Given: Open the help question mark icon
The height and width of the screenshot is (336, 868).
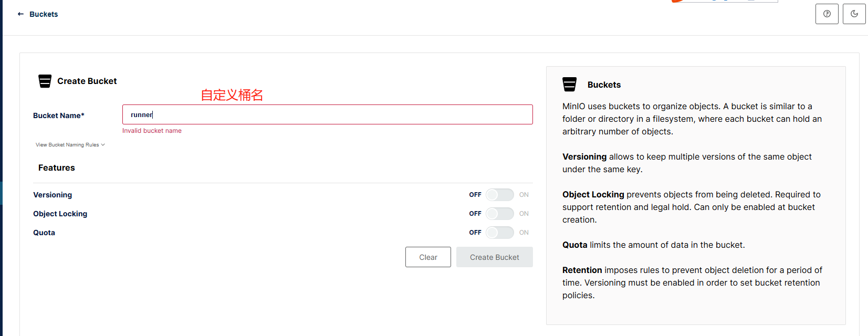Looking at the screenshot, I should (x=827, y=14).
